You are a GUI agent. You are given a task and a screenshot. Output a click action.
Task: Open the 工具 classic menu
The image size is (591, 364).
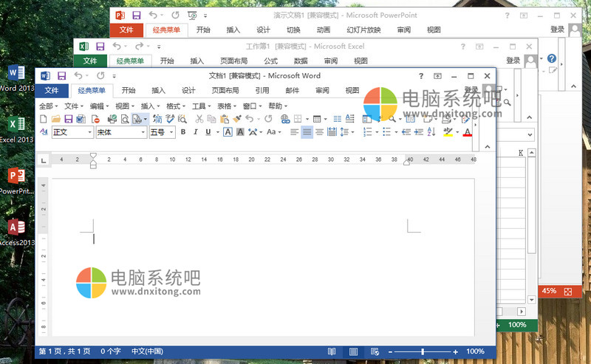[x=201, y=106]
